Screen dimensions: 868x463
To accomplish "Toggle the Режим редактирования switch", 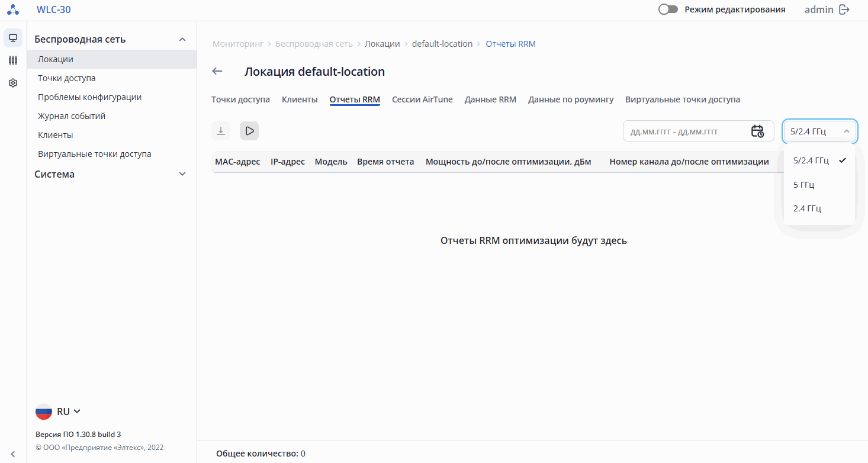I will (x=668, y=9).
